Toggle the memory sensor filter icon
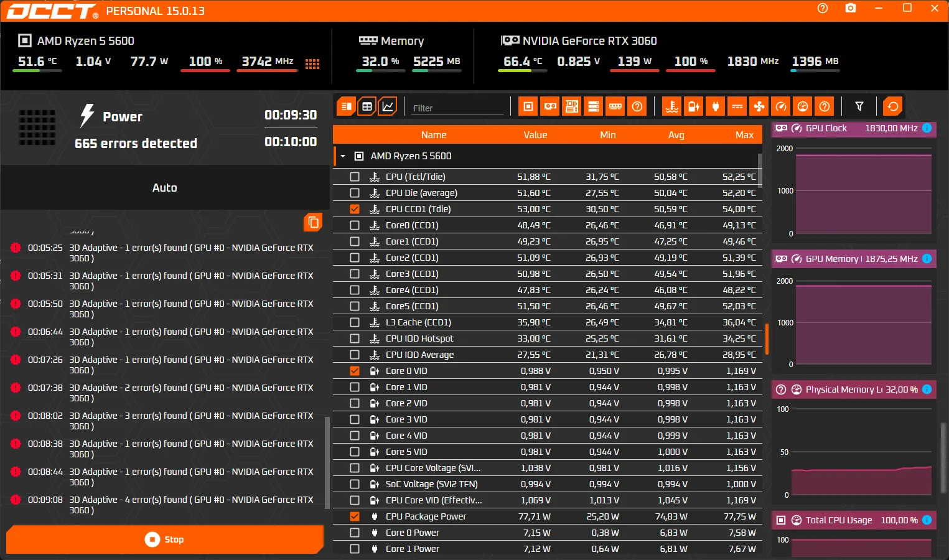The width and height of the screenshot is (949, 560). [x=615, y=106]
